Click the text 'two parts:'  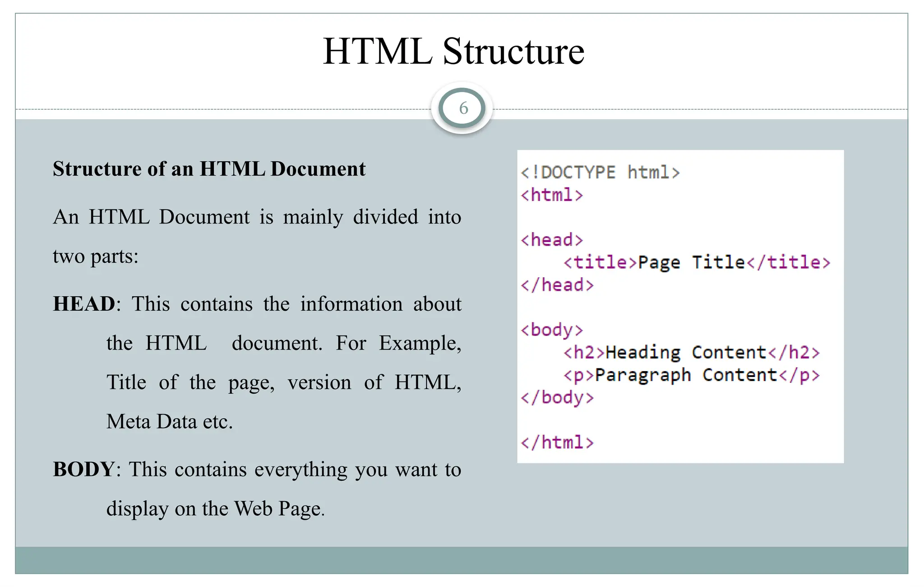pyautogui.click(x=96, y=256)
